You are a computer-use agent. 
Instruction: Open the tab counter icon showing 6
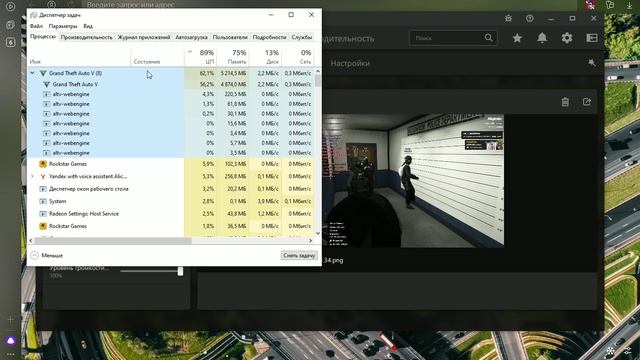tap(11, 42)
